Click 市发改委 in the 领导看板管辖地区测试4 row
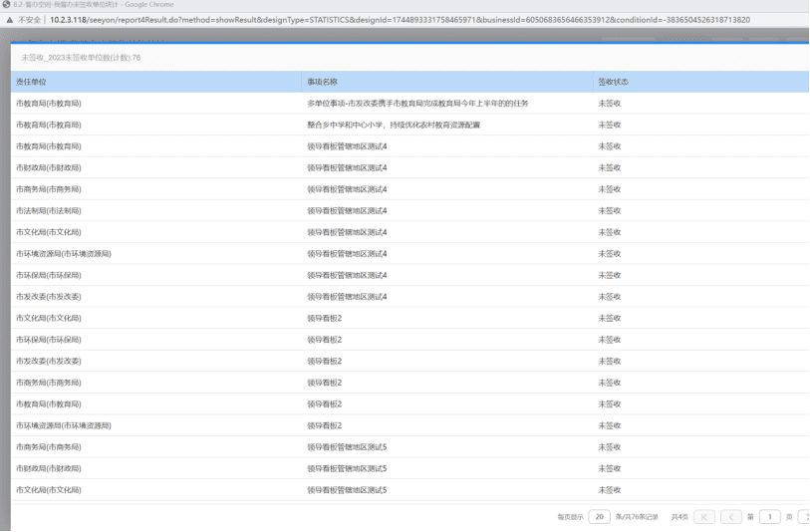The width and height of the screenshot is (810, 532). point(49,297)
